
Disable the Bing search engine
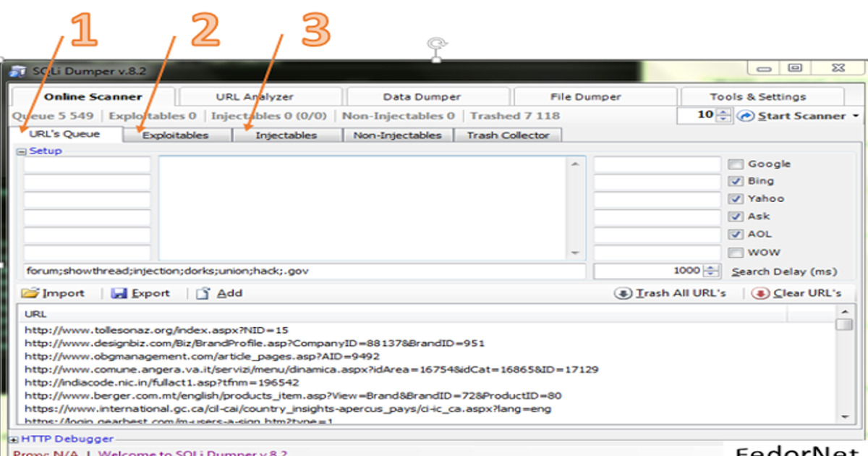736,181
